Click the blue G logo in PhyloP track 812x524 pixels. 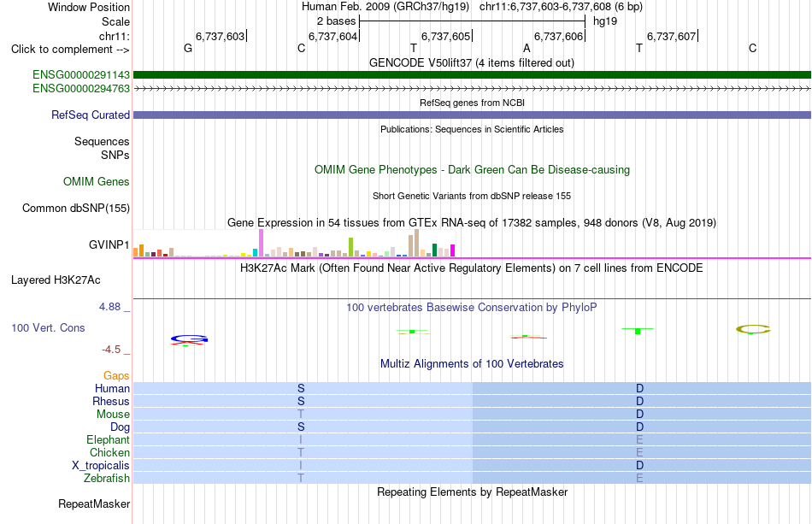pos(189,339)
